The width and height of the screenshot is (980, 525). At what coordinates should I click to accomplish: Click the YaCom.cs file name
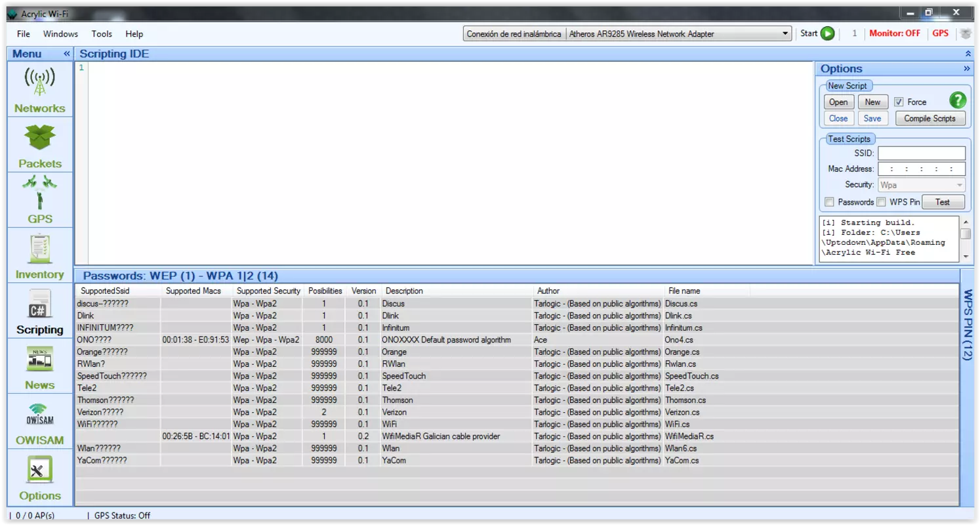click(x=682, y=461)
